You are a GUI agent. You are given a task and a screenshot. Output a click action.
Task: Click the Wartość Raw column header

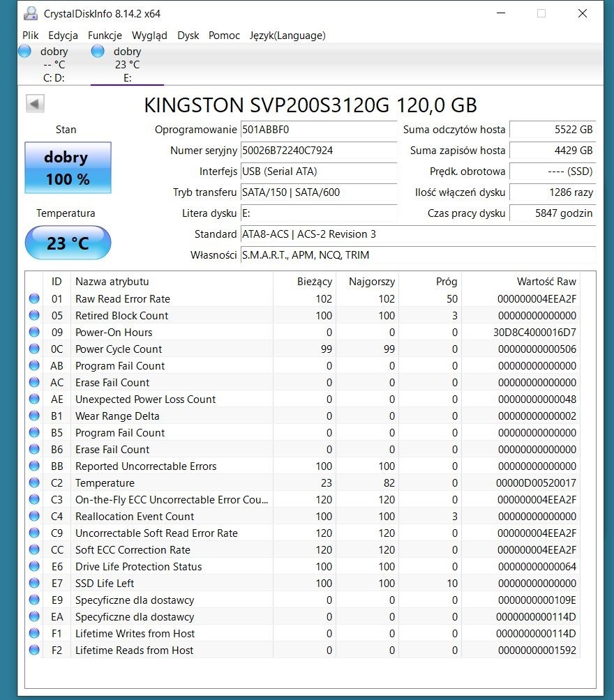(520, 282)
